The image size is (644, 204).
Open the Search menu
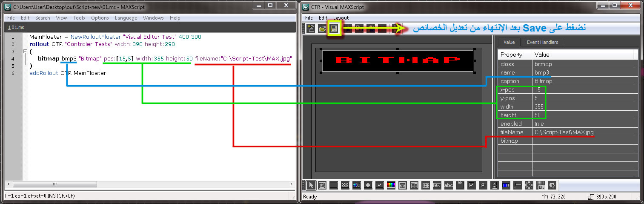pos(43,18)
